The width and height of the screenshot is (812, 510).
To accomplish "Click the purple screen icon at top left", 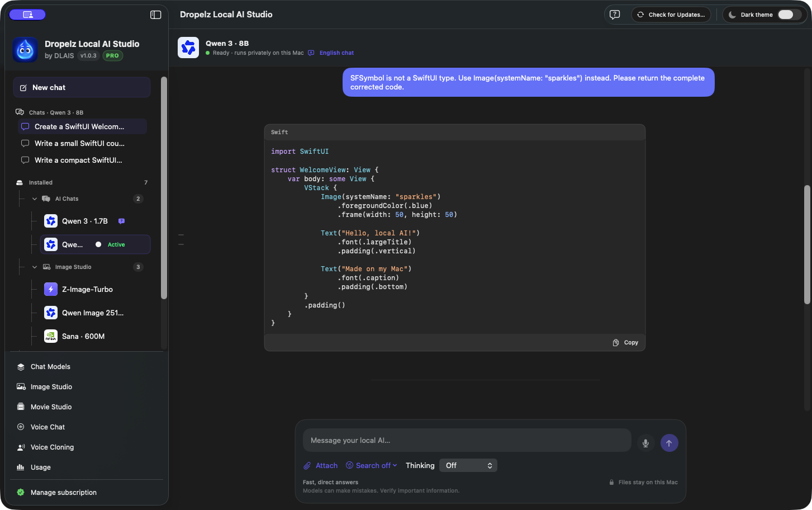I will click(x=27, y=15).
